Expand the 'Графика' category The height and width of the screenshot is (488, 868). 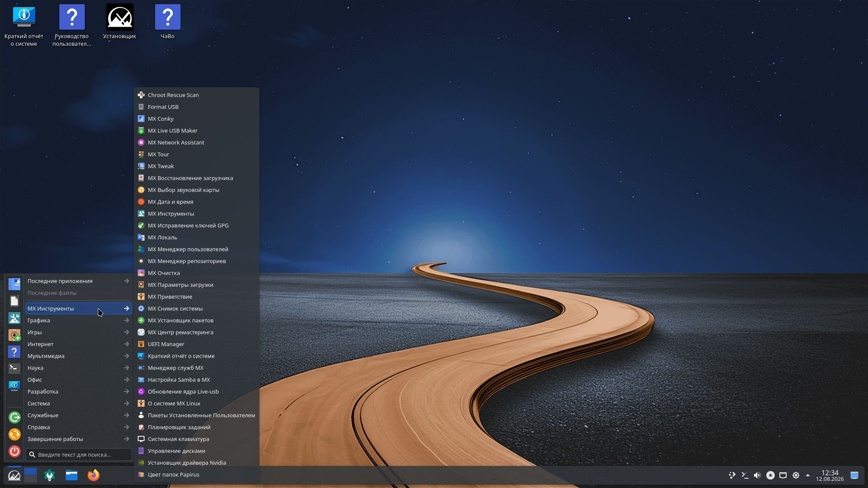click(78, 320)
